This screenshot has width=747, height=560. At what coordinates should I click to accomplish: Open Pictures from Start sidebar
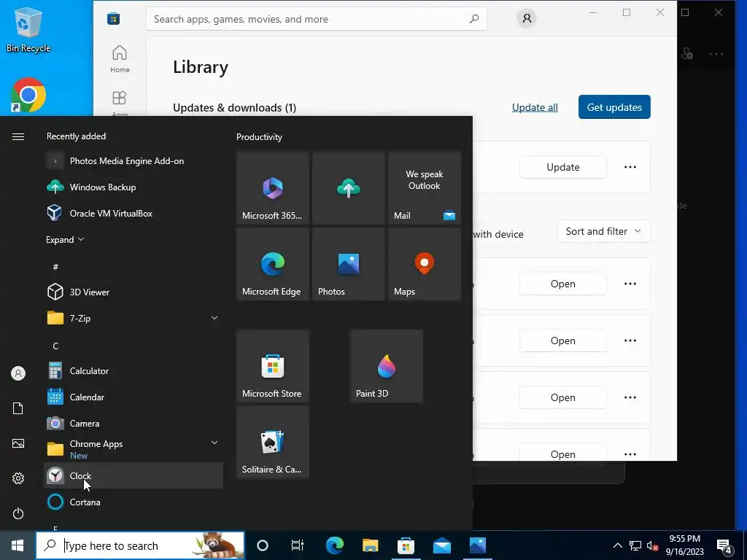(x=18, y=443)
